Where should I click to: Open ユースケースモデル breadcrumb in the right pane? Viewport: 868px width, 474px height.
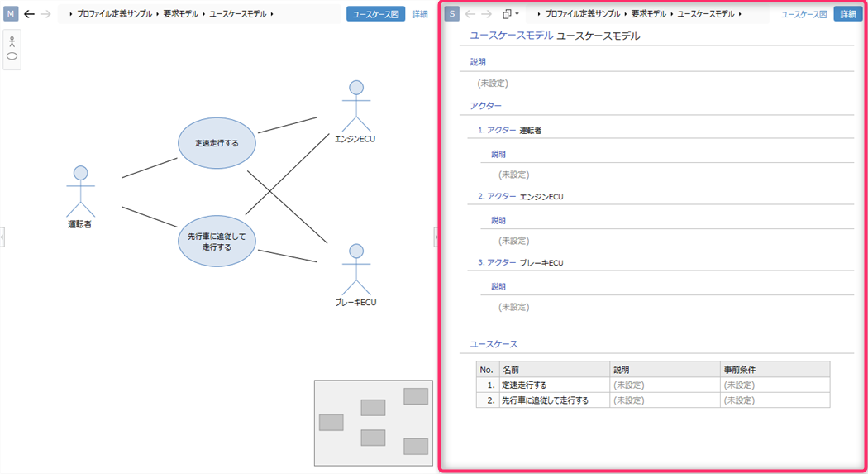tap(706, 14)
